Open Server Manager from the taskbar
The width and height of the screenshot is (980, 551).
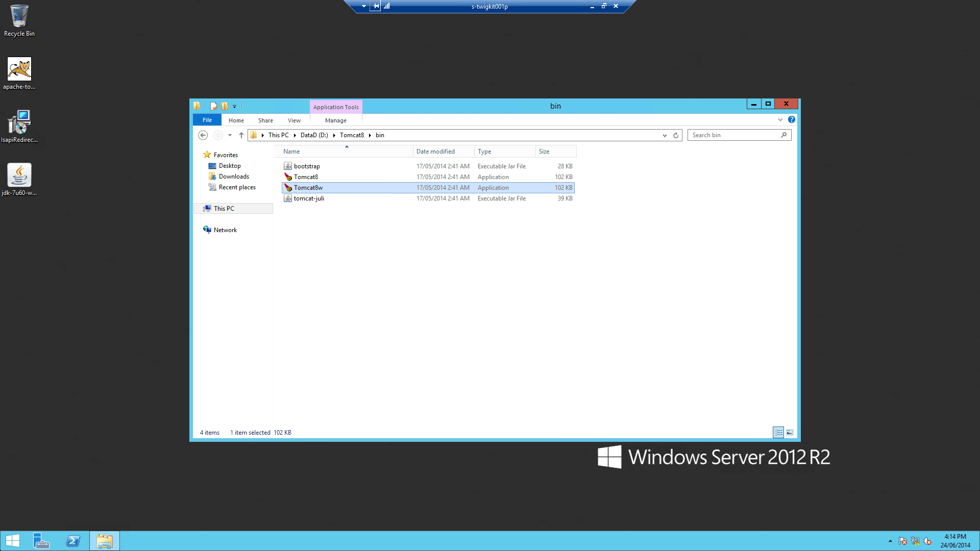[41, 541]
